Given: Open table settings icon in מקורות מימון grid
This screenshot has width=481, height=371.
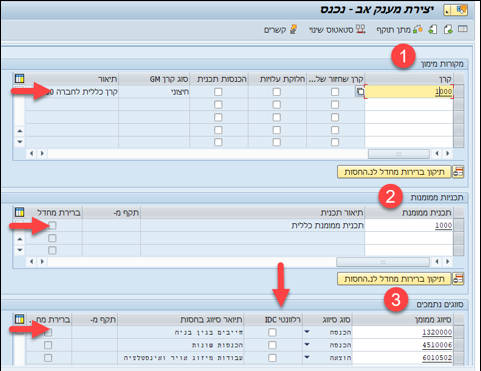Looking at the screenshot, I should tap(20, 79).
